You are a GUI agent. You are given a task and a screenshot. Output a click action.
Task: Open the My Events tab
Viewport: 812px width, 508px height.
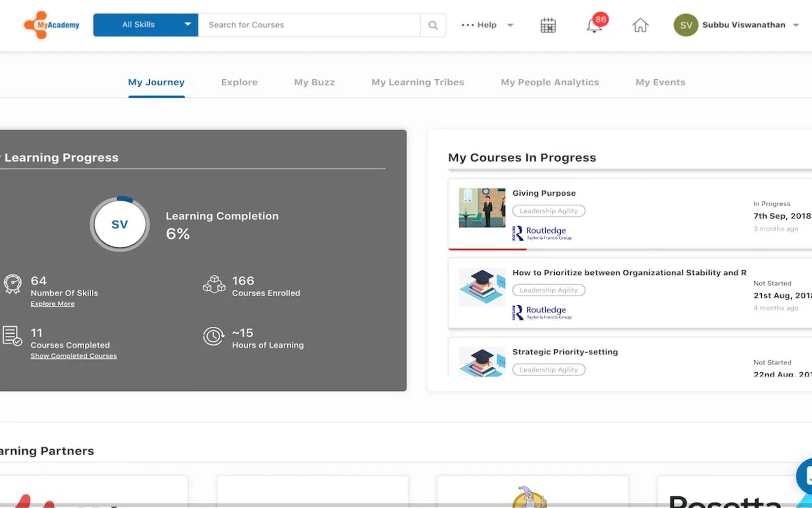[x=660, y=82]
